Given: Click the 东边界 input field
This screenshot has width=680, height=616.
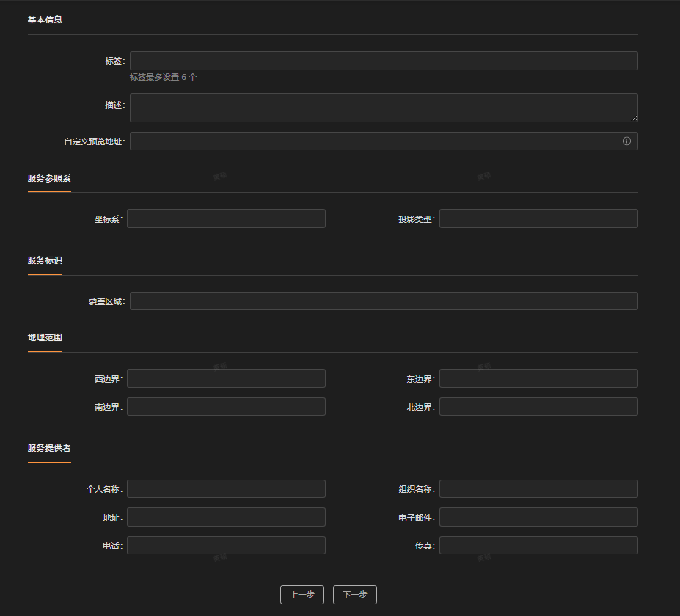Looking at the screenshot, I should coord(538,378).
